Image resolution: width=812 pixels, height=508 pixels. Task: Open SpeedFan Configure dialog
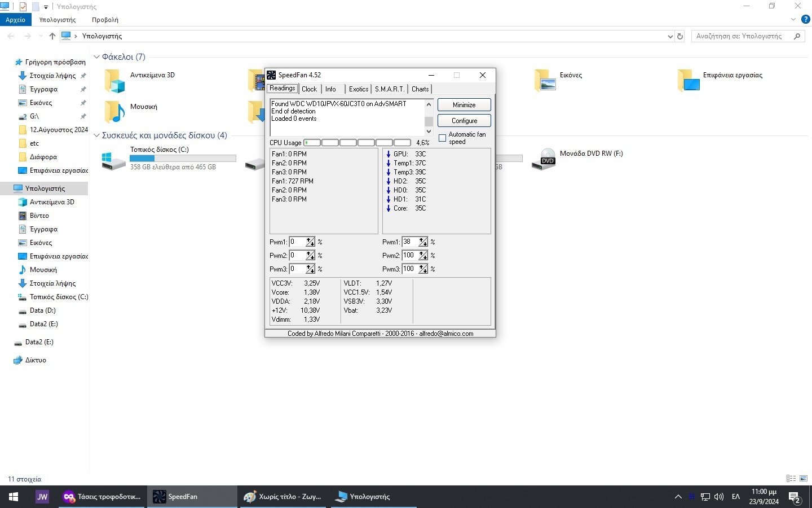click(464, 121)
